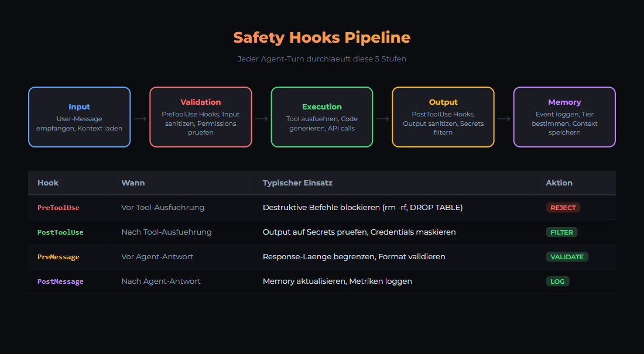This screenshot has height=354, width=644.
Task: Click the arrow between Execution and Output
Action: pyautogui.click(x=382, y=119)
